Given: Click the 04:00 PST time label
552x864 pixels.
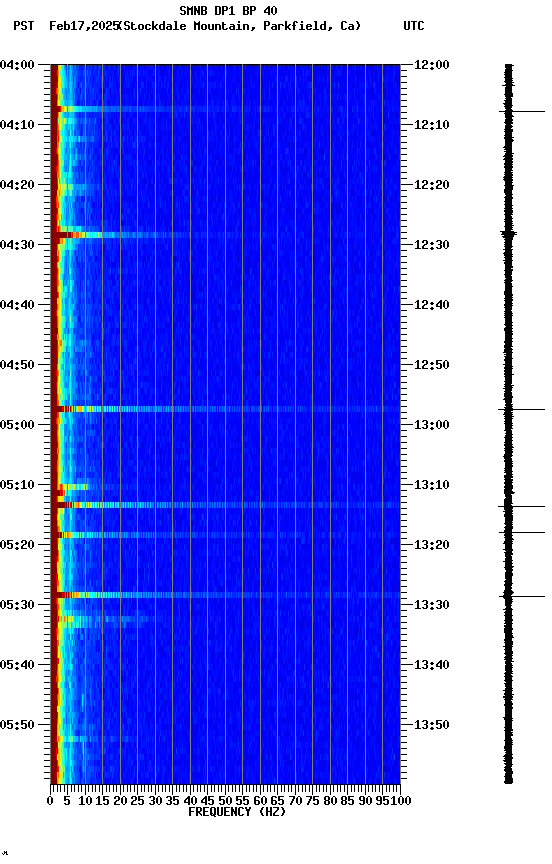Looking at the screenshot, I should coord(17,65).
